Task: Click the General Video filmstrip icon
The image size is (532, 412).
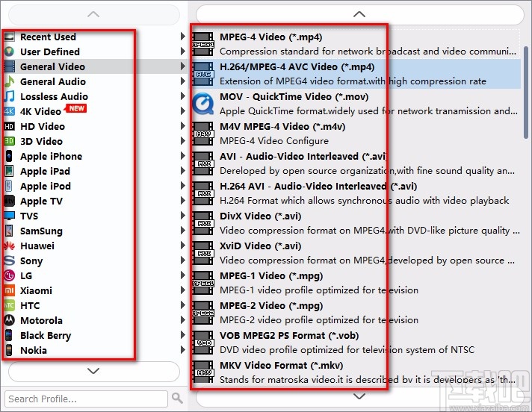Action: pyautogui.click(x=9, y=66)
